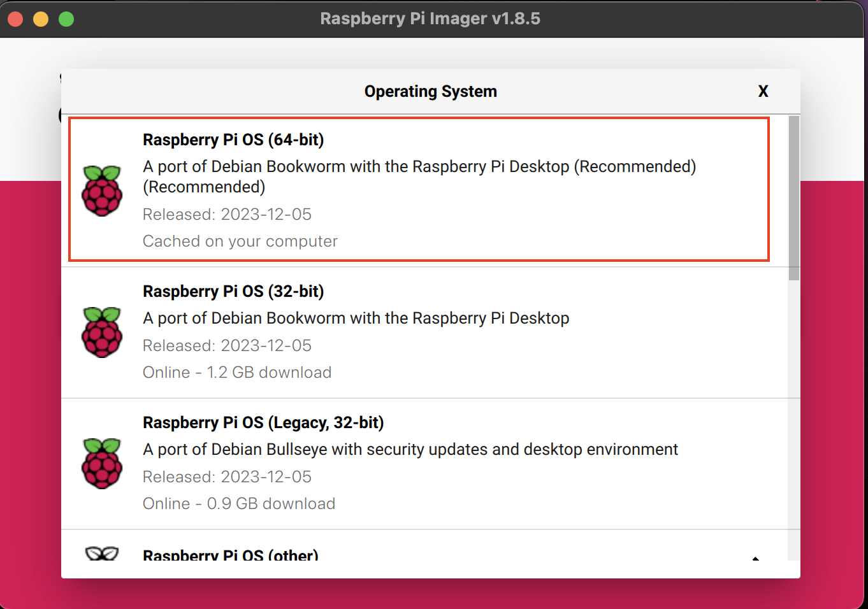
Task: Click the scrollbar track below the thumb
Action: tap(792, 414)
